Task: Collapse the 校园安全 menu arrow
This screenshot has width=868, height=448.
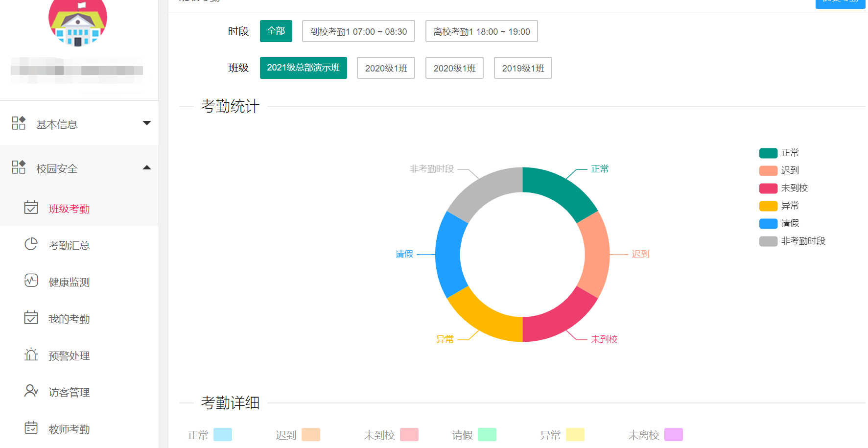Action: (x=146, y=168)
